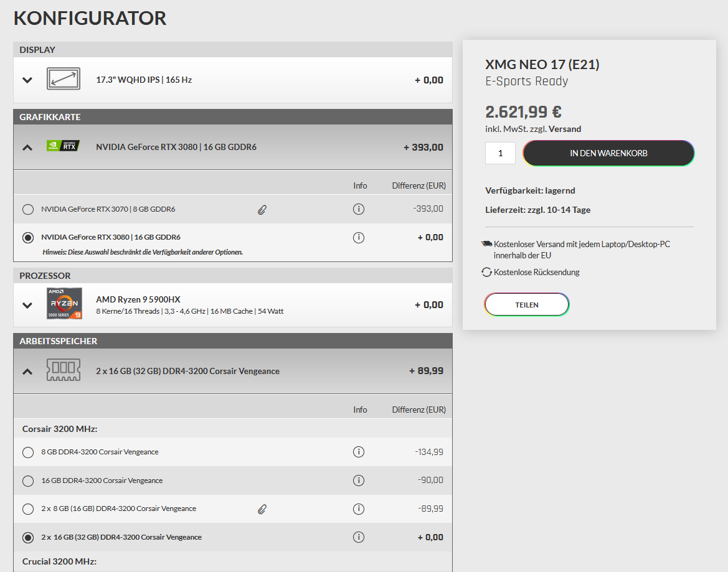Add to cart with In den Warenkorb
The width and height of the screenshot is (728, 572).
tap(608, 153)
